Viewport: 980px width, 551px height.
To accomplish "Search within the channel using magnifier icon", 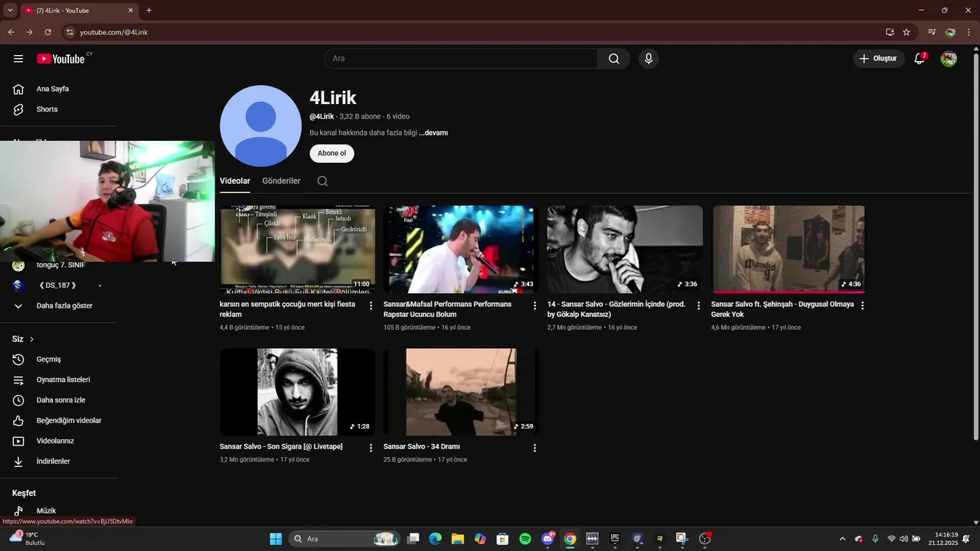I will click(x=322, y=181).
